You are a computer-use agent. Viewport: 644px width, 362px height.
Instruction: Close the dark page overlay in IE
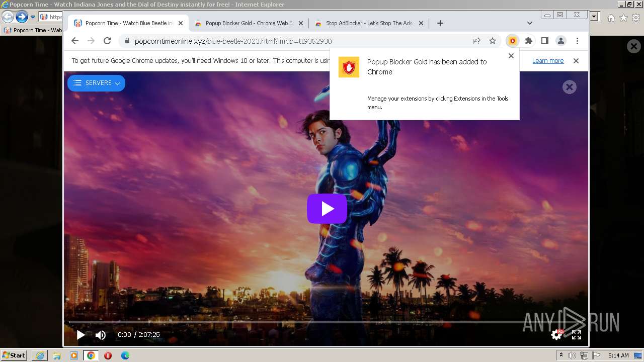point(633,47)
